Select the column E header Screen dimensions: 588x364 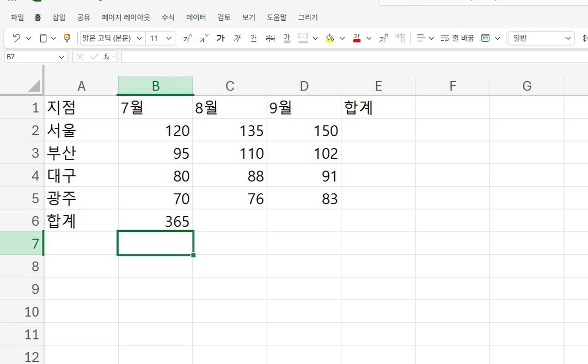(378, 86)
